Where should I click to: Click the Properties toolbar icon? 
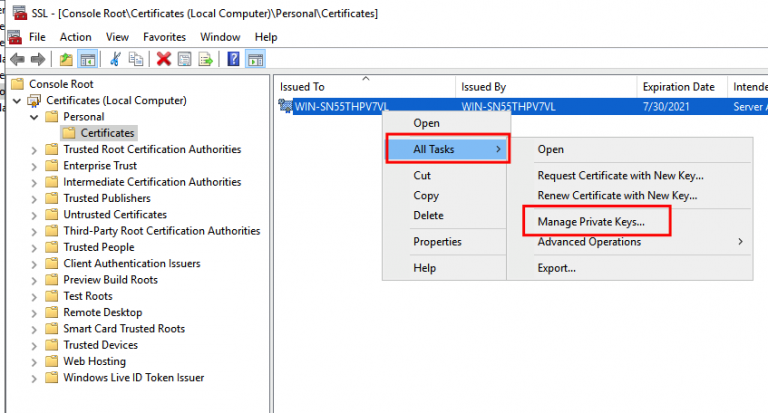(185, 60)
